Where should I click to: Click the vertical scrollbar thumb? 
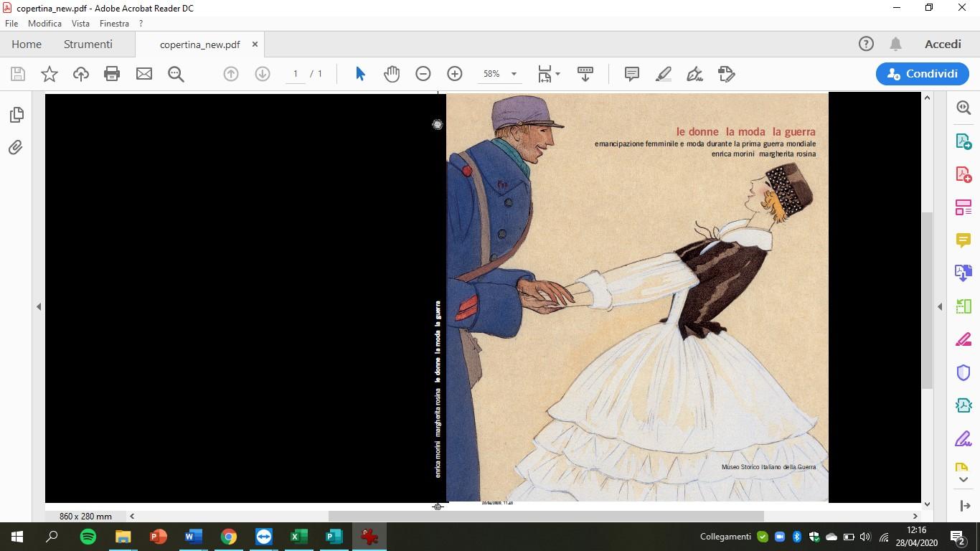coord(927,301)
